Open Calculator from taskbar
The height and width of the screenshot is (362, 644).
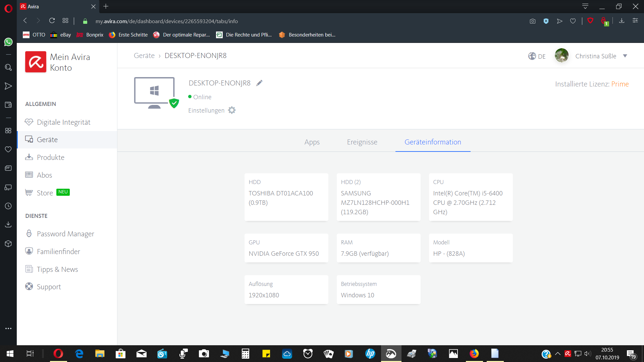coord(246,354)
